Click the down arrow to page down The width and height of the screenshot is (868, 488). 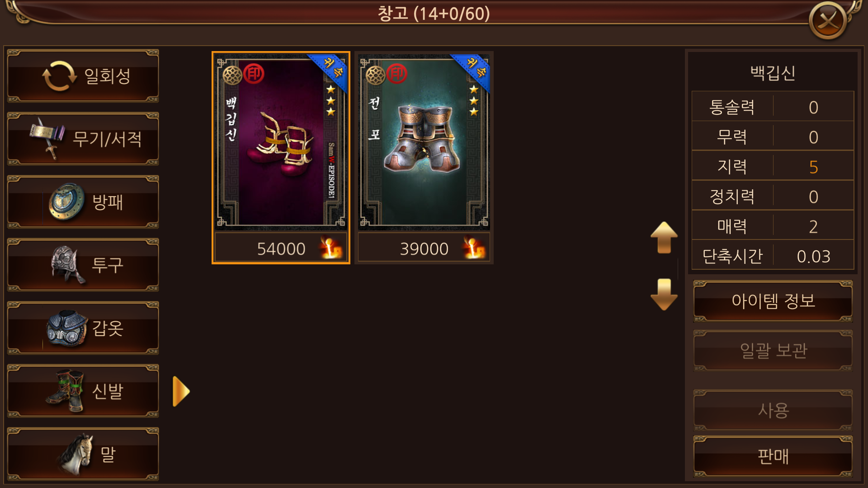(664, 295)
